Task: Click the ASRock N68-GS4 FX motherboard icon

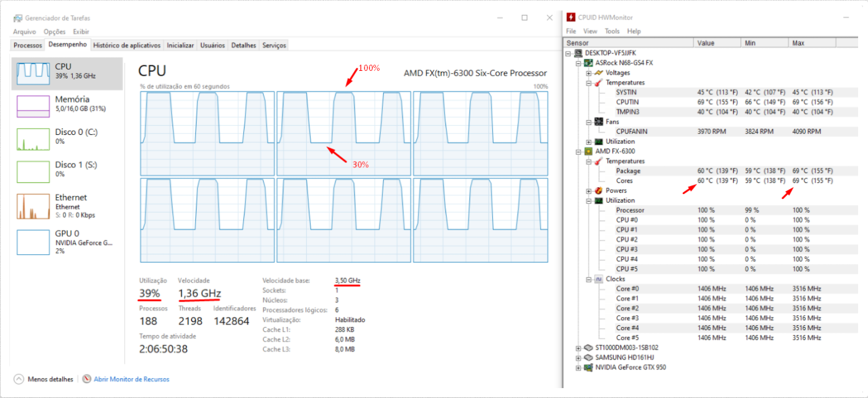Action: (x=589, y=63)
